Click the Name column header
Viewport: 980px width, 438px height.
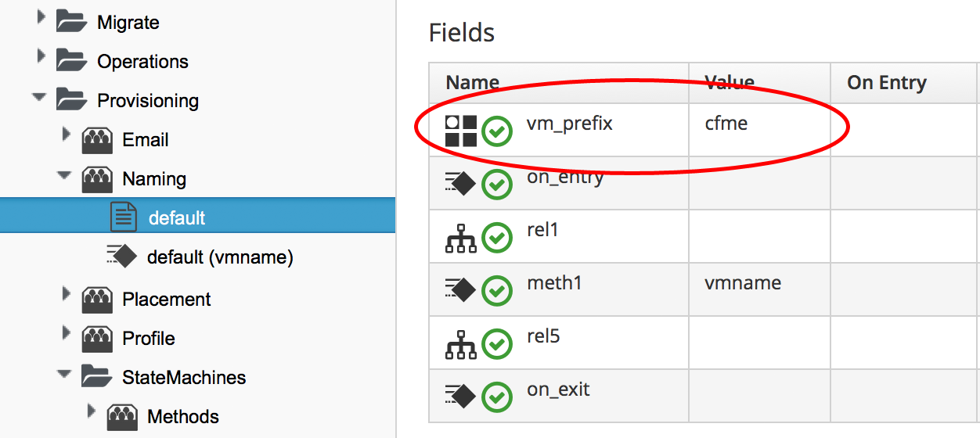point(473,83)
